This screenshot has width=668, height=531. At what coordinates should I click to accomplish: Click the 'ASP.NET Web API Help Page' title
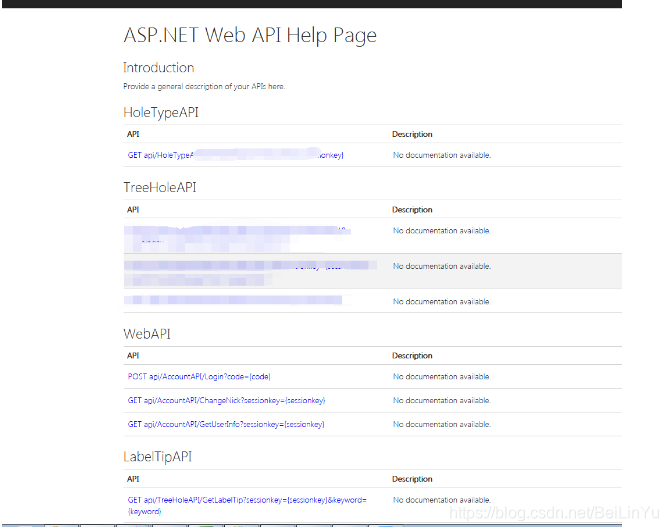pyautogui.click(x=250, y=35)
